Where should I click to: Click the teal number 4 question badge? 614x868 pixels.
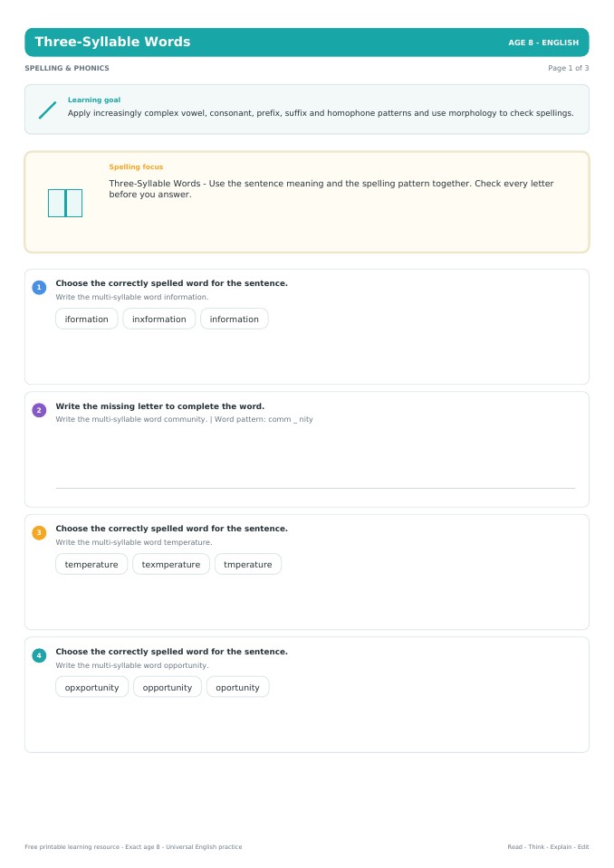39,655
